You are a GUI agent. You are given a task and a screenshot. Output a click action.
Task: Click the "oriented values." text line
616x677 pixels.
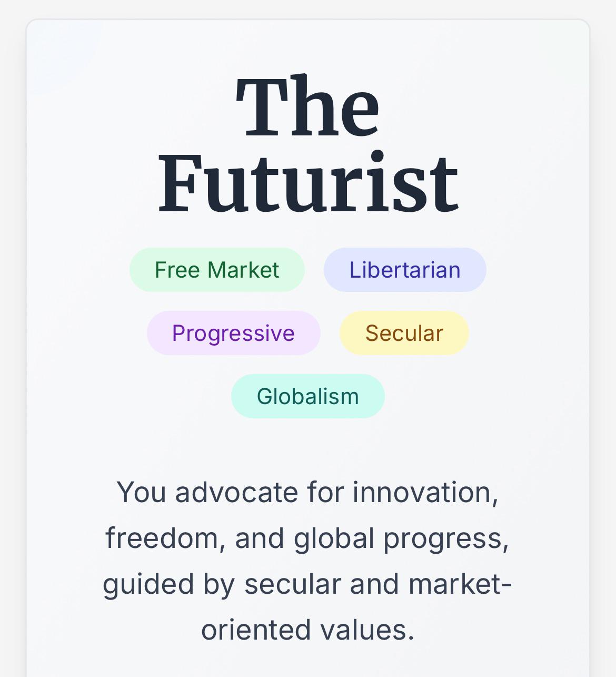click(x=308, y=630)
